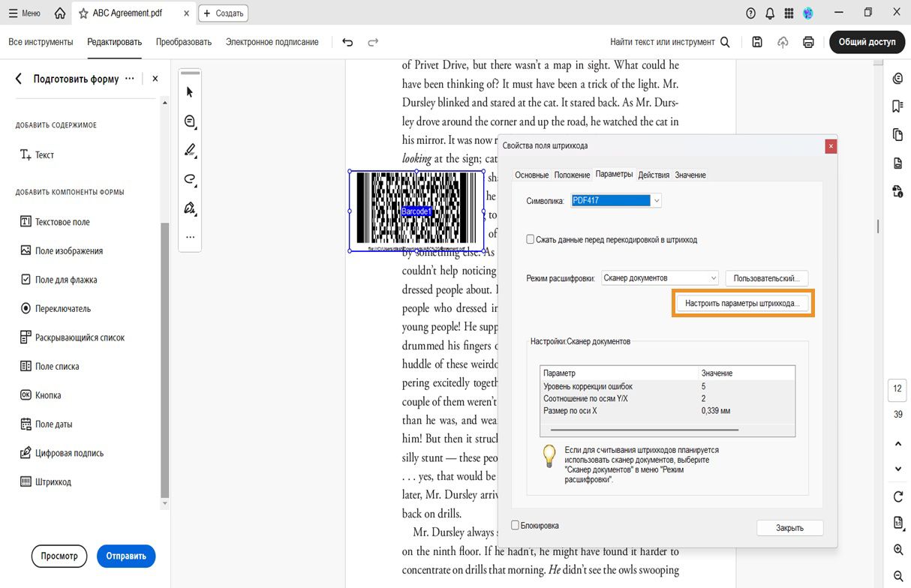The height and width of the screenshot is (588, 911).
Task: Add a Поле списка field
Action: pyautogui.click(x=50, y=366)
